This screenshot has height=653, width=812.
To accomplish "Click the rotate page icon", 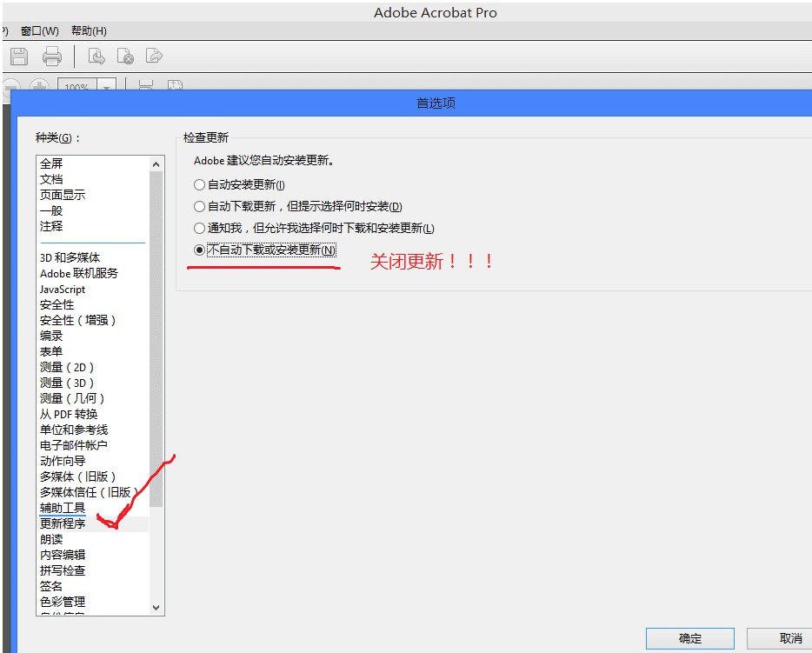I will tap(97, 56).
